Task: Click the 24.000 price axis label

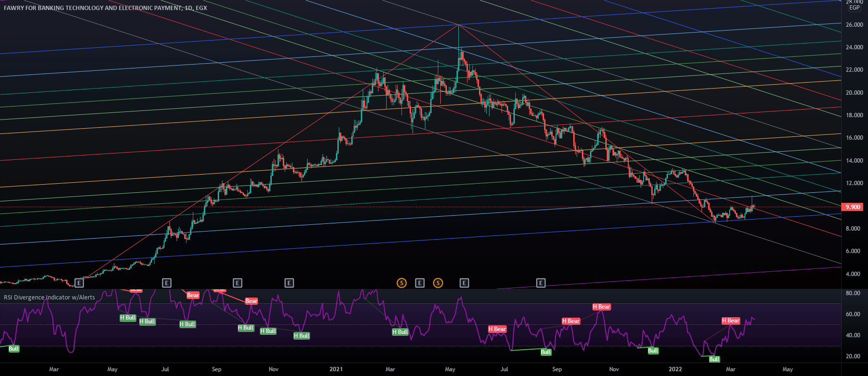Action: pyautogui.click(x=855, y=47)
